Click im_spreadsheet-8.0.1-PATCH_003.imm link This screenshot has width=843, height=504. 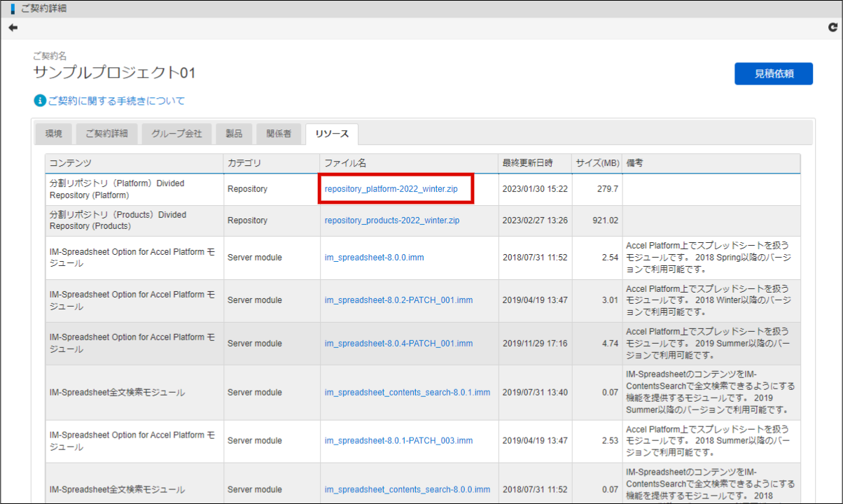point(398,441)
